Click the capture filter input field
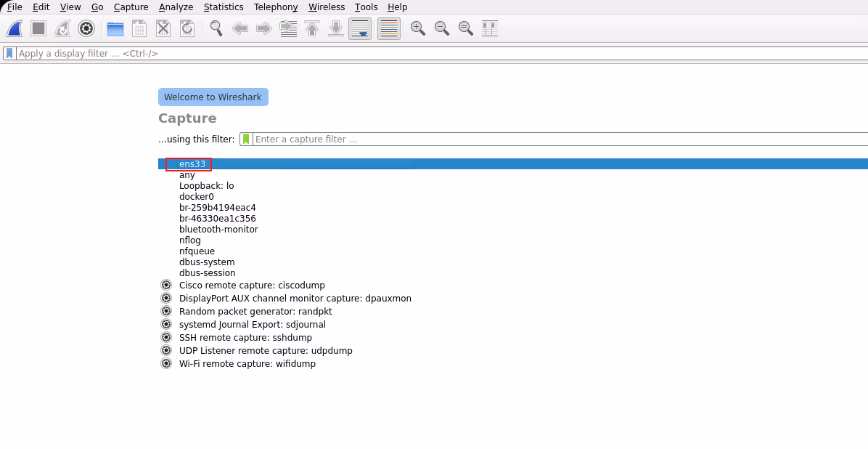 [x=435, y=139]
